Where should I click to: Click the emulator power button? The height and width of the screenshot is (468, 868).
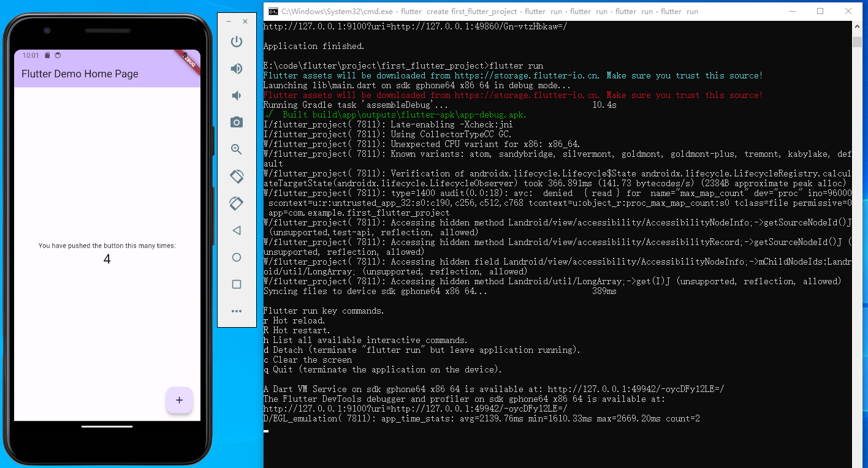(237, 42)
